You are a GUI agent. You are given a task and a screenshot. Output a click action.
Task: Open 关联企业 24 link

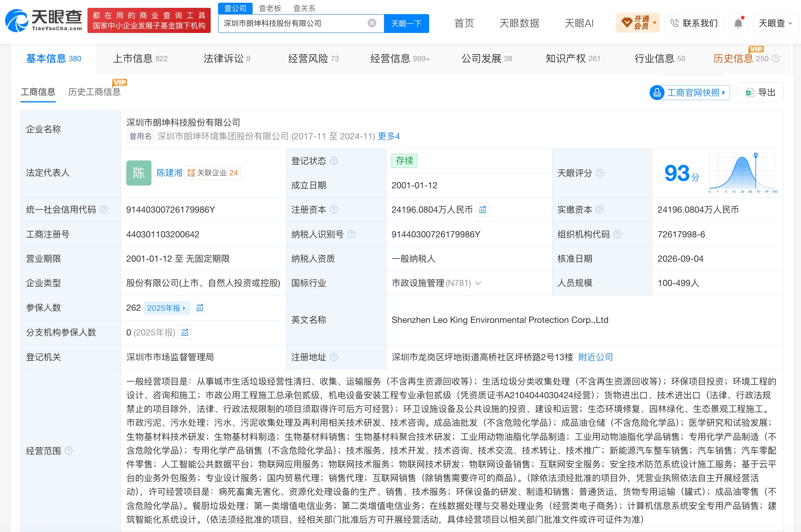click(x=213, y=173)
